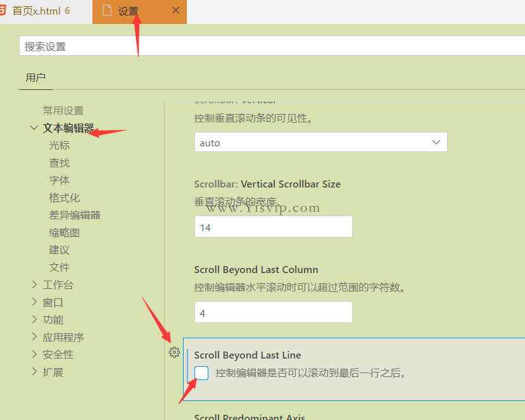525x420 pixels.
Task: Switch to the 首页x.html tab
Action: click(46, 11)
